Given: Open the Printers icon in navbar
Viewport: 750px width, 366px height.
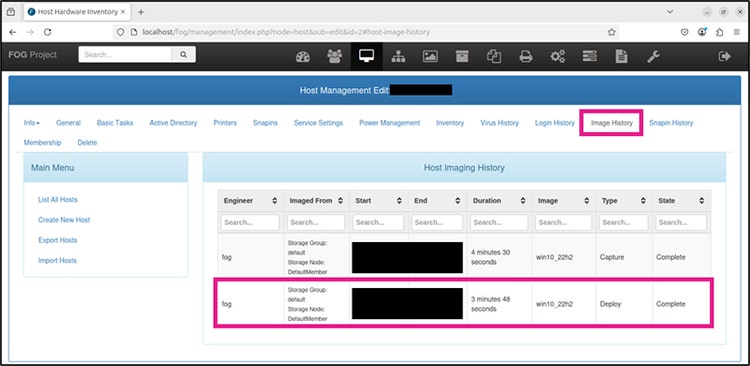Looking at the screenshot, I should (526, 56).
